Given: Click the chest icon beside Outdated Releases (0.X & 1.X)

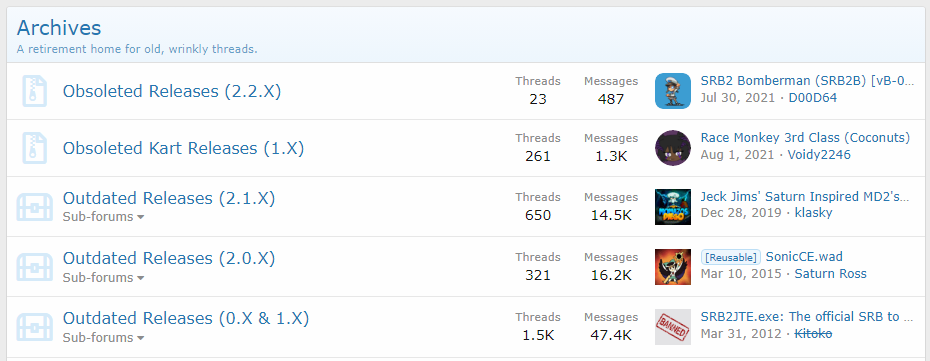Looking at the screenshot, I should [x=34, y=328].
